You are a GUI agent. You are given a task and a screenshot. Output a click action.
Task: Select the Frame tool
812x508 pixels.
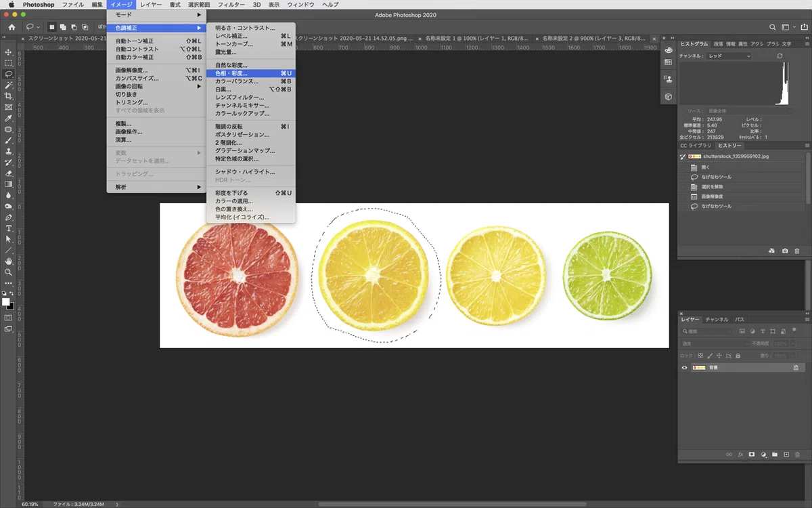9,107
